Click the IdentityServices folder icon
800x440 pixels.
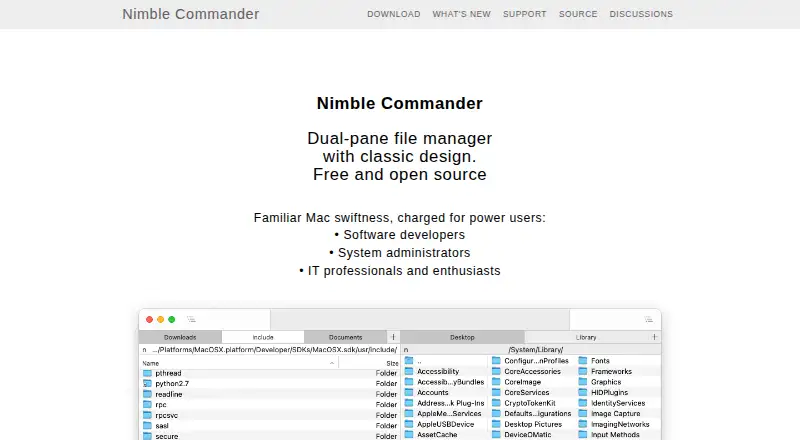click(583, 403)
